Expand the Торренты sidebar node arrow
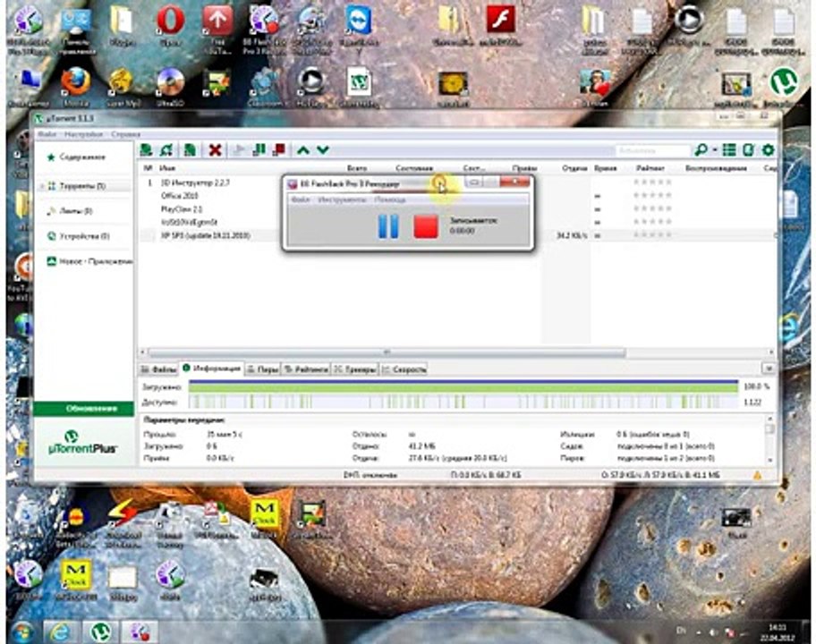The image size is (816, 644). 42,186
